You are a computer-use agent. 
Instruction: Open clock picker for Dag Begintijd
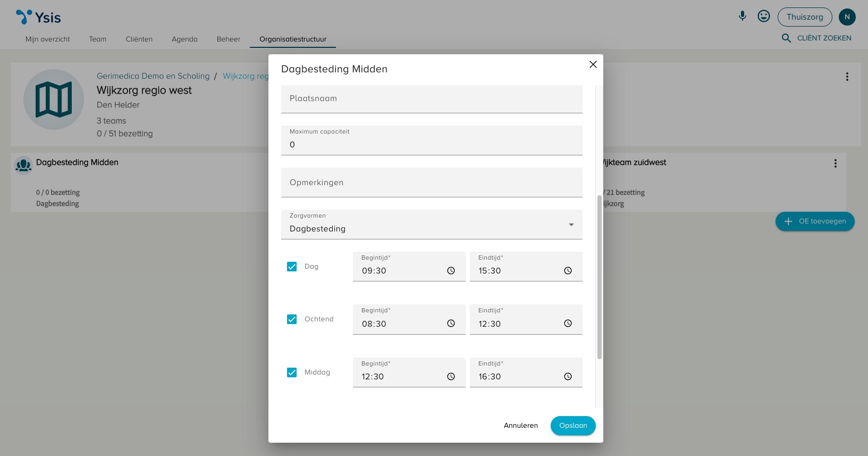point(451,271)
